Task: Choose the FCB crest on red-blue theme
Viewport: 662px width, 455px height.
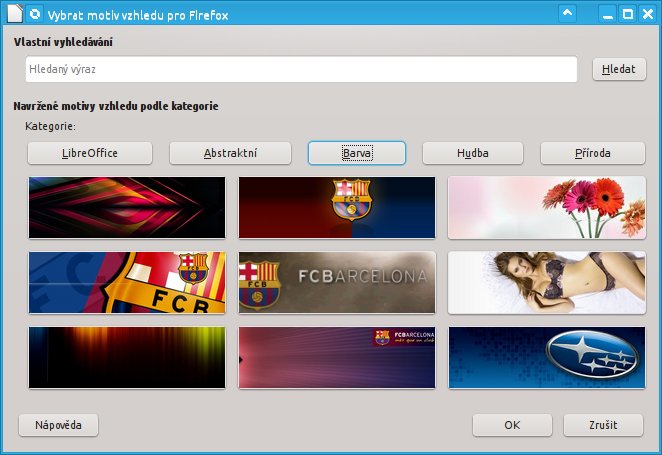Action: (337, 208)
